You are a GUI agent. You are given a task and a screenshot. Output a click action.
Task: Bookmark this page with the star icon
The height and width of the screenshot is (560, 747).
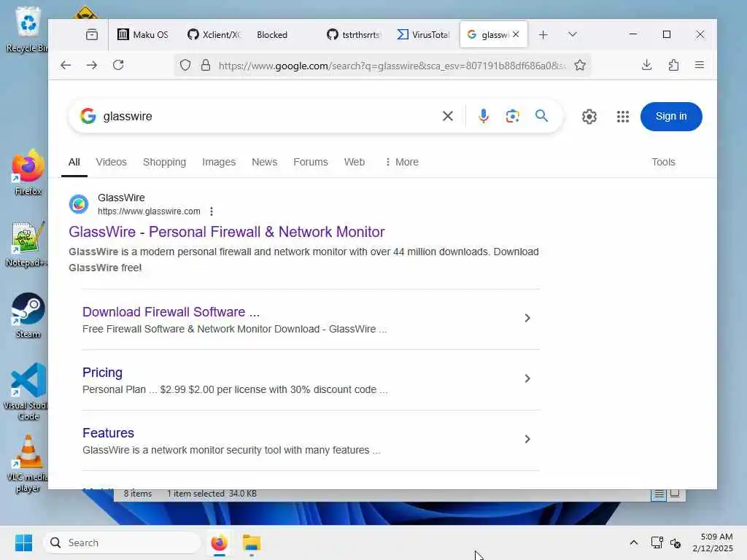[x=580, y=65]
